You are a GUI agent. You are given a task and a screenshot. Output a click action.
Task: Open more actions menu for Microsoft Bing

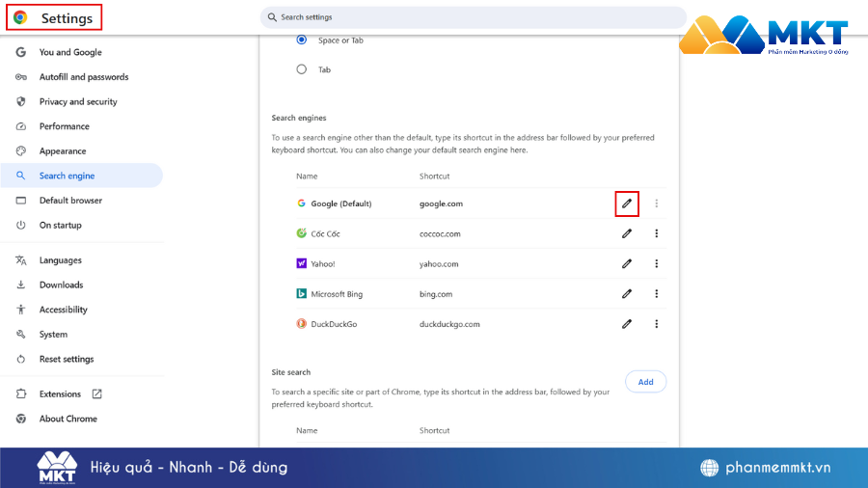tap(657, 294)
